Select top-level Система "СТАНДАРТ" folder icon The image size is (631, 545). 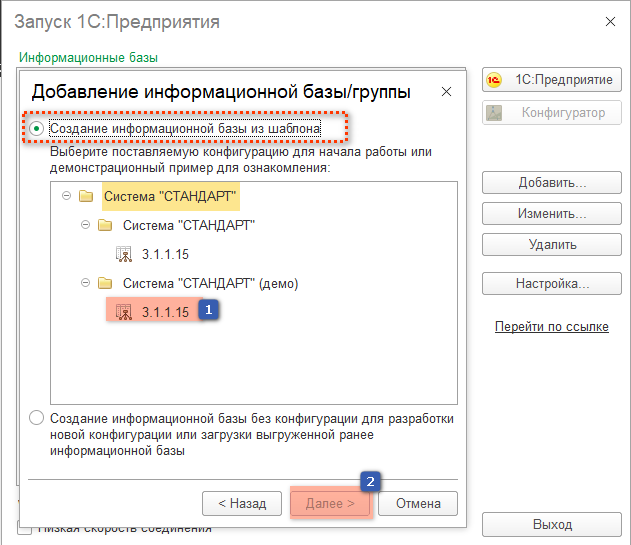86,196
